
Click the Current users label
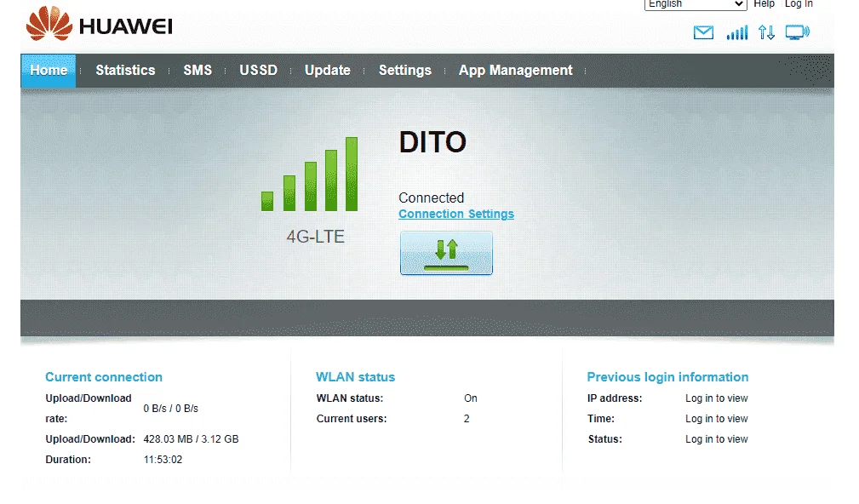pos(352,419)
